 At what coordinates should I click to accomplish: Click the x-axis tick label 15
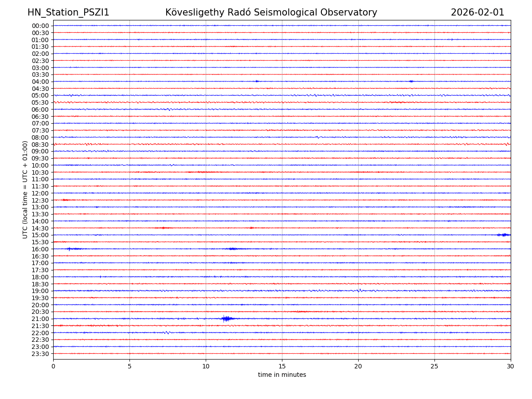pyautogui.click(x=282, y=366)
